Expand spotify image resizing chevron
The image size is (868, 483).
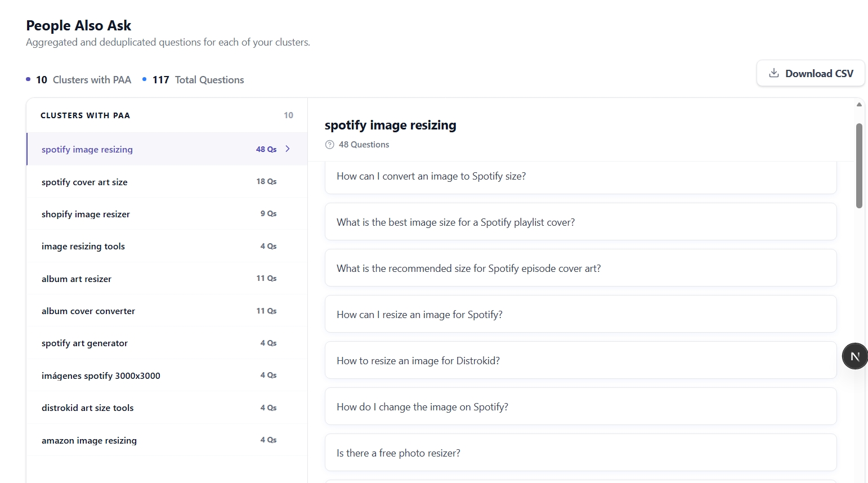click(x=288, y=149)
